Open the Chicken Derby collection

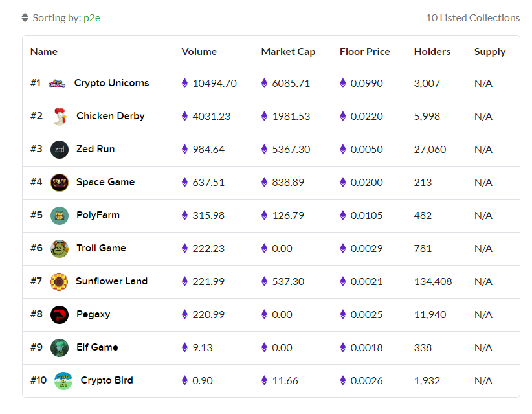coord(110,116)
